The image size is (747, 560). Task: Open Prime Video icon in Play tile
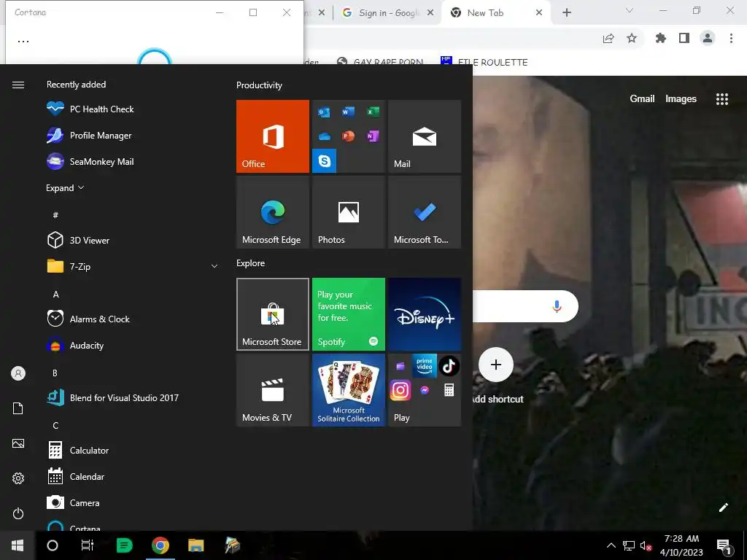point(425,366)
